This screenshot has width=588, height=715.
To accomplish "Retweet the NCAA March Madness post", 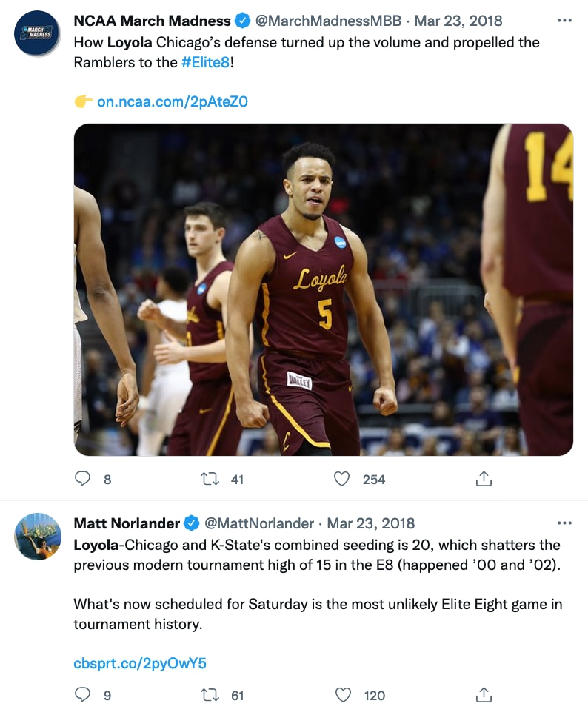I will point(211,480).
